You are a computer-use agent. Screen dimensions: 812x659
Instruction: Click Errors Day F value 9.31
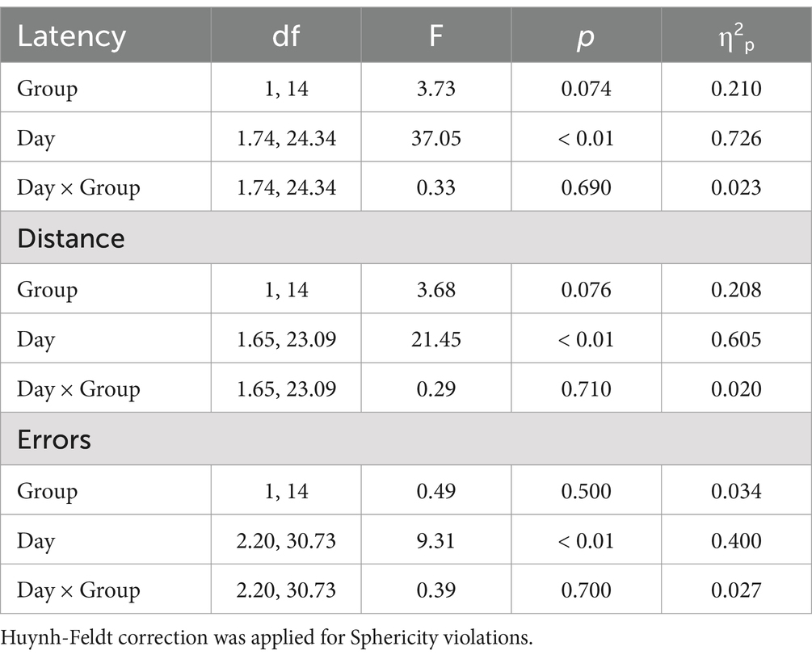436,540
